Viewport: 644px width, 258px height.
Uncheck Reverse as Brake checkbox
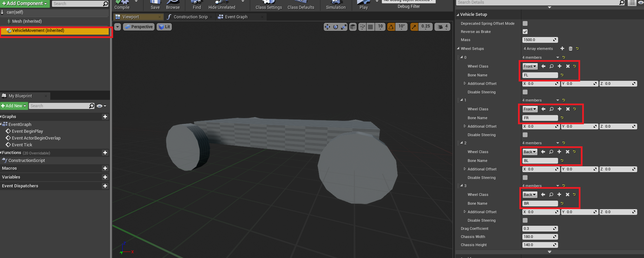point(525,32)
